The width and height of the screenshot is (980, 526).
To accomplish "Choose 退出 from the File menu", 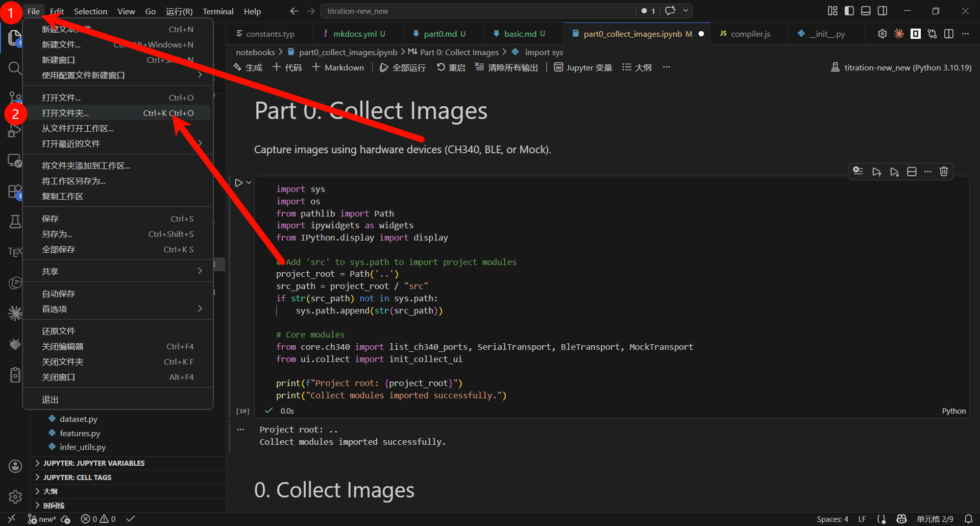I will [x=118, y=399].
